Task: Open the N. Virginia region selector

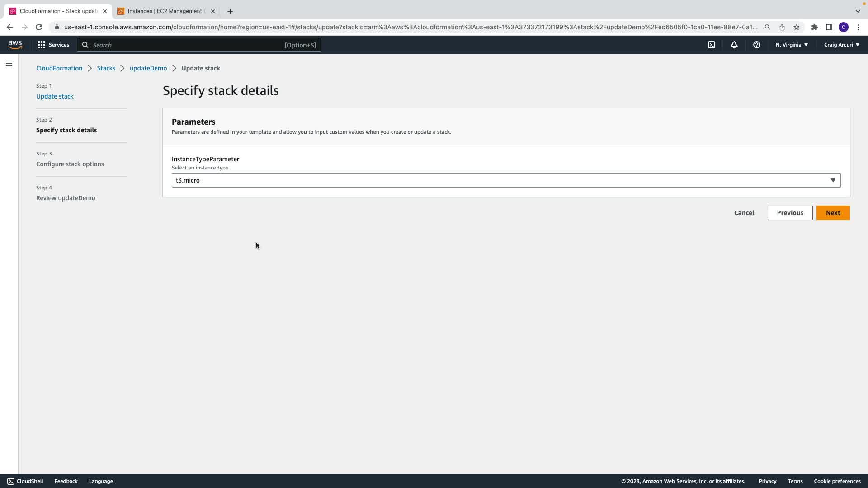Action: pyautogui.click(x=792, y=45)
